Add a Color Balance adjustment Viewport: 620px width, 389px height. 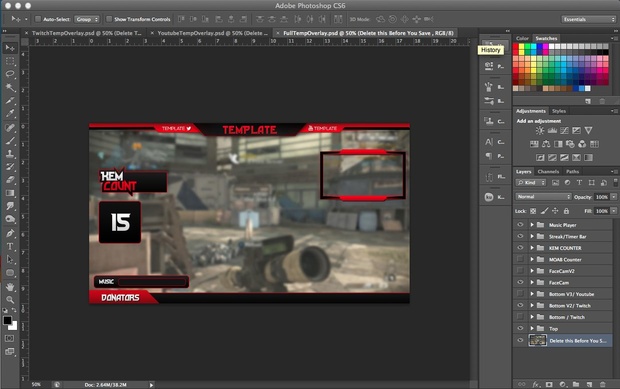tap(546, 144)
